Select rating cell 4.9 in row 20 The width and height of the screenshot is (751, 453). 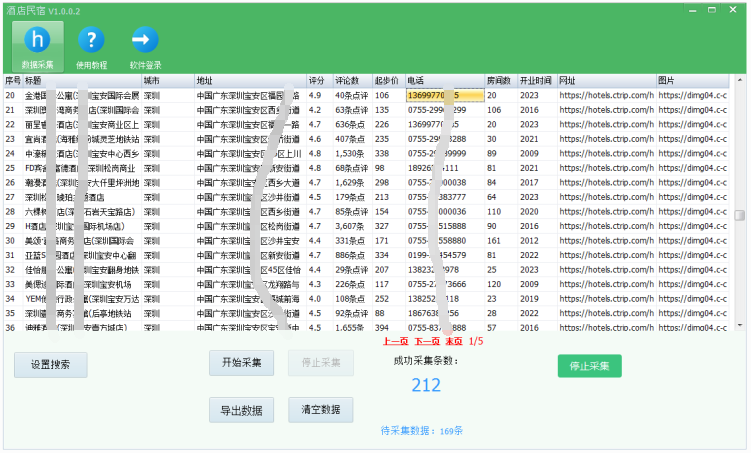(319, 95)
